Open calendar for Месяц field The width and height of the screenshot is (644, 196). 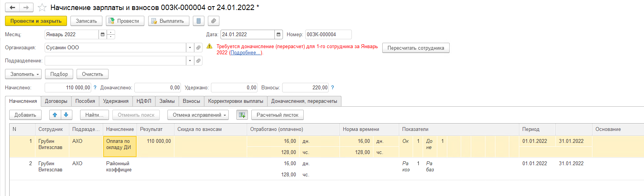102,35
